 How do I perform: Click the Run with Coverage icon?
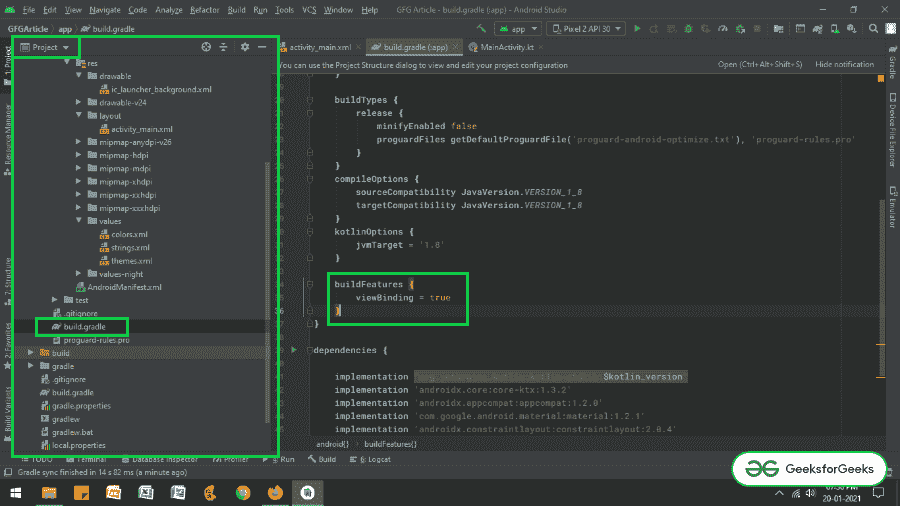click(x=705, y=29)
